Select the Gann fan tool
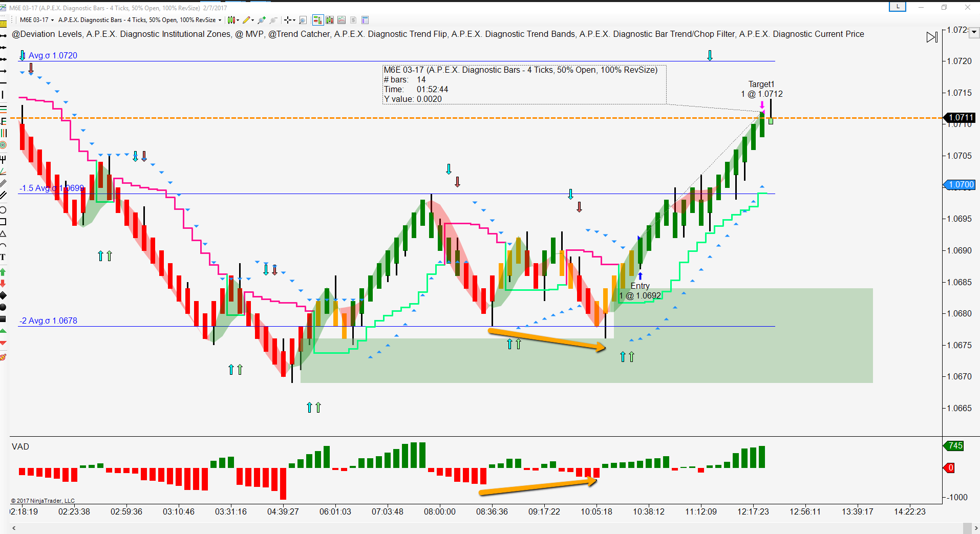This screenshot has width=980, height=534. (x=4, y=172)
